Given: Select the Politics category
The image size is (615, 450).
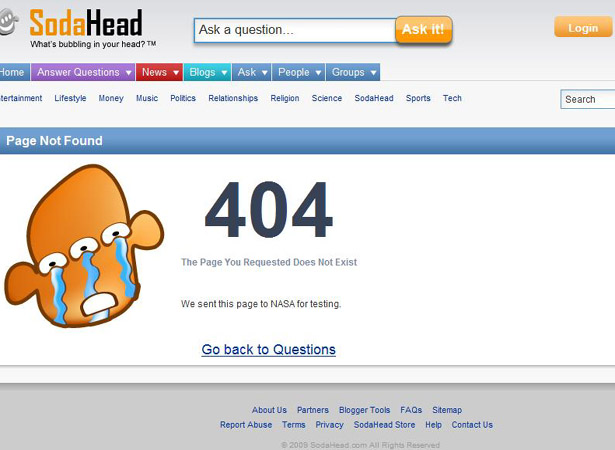Looking at the screenshot, I should point(183,98).
